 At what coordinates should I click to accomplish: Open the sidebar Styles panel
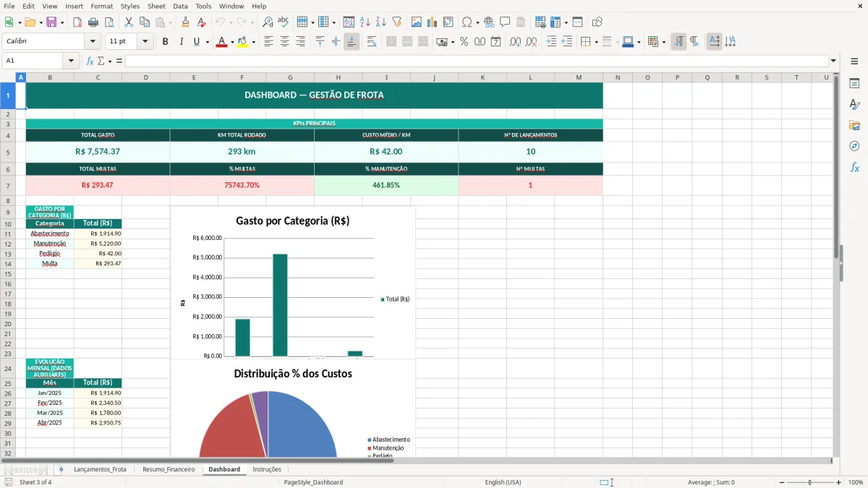(x=854, y=104)
